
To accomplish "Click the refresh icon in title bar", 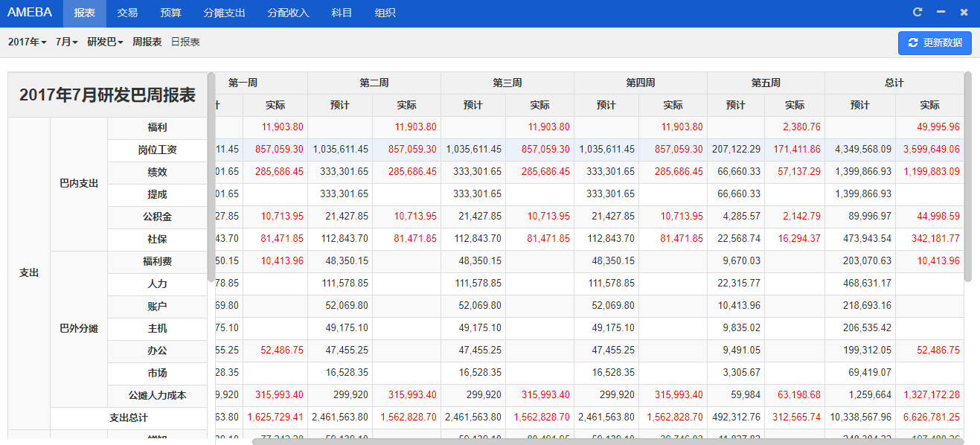I will [917, 13].
